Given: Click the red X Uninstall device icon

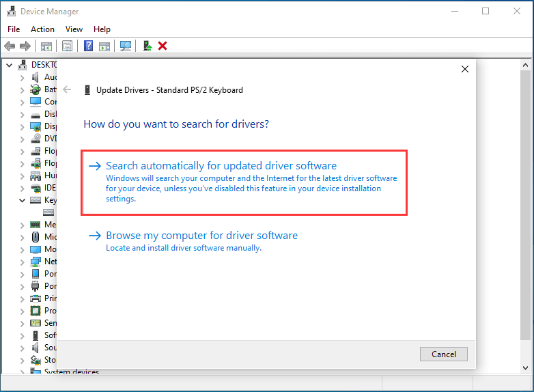Looking at the screenshot, I should click(163, 46).
